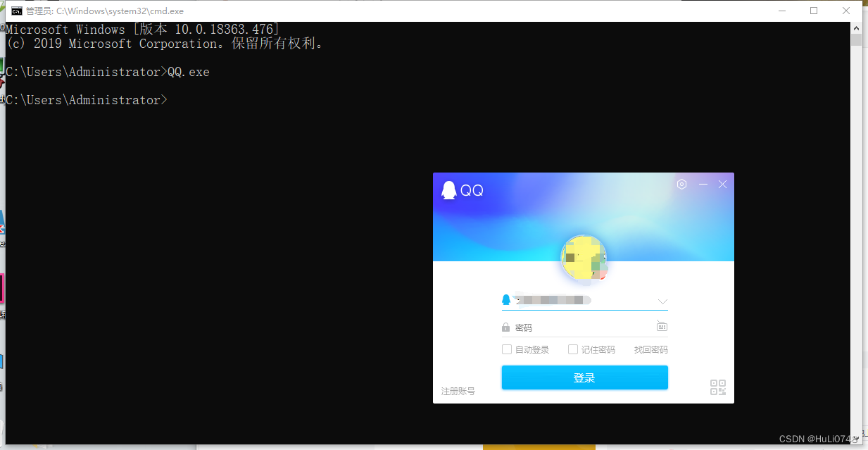Click inside the 密码 password field
Screen dimensions: 868x450
[577, 325]
